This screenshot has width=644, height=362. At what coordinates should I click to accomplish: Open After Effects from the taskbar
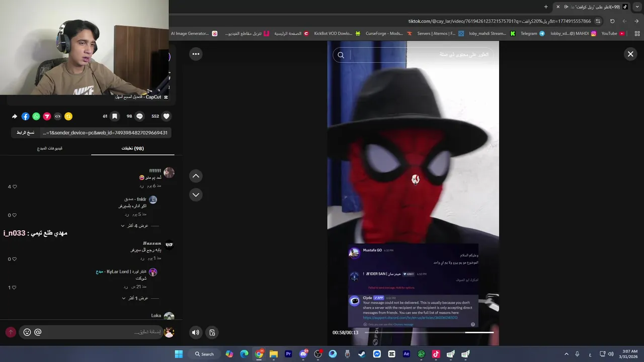coord(407,354)
